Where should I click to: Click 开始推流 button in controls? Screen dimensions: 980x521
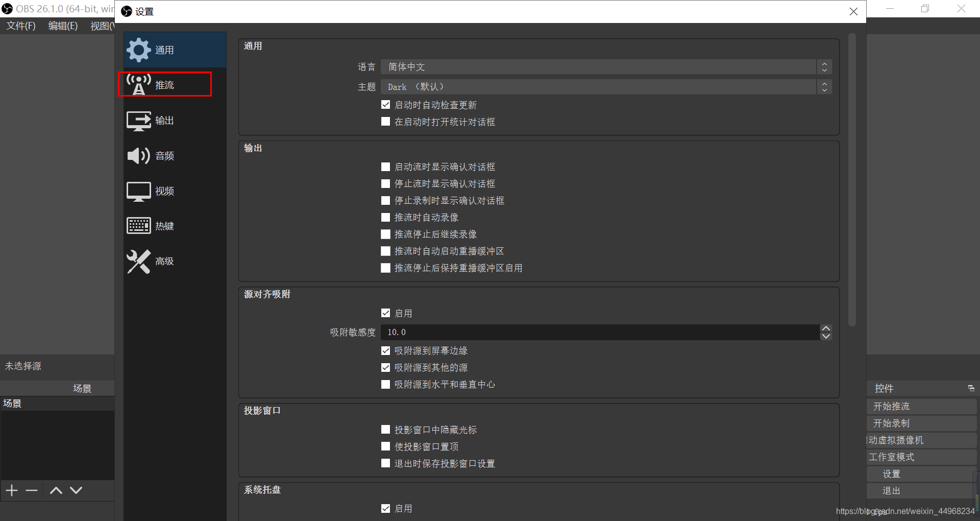point(922,406)
